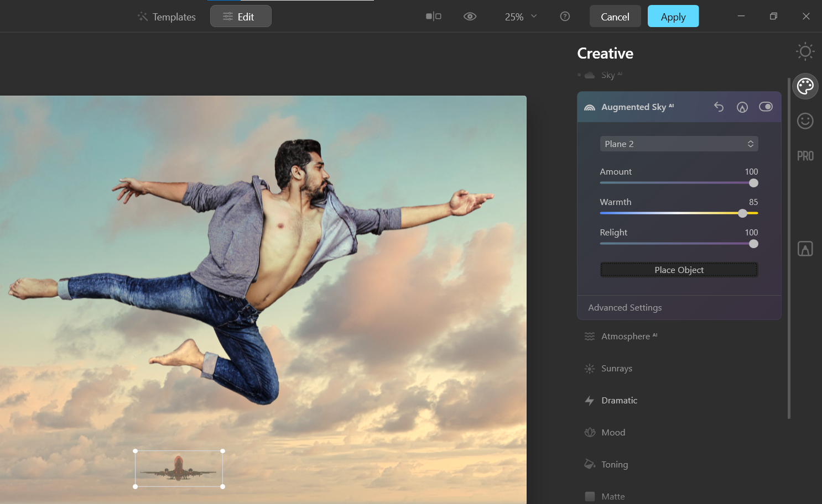Image resolution: width=822 pixels, height=504 pixels.
Task: Expand the Sky AI tool
Action: click(x=611, y=75)
